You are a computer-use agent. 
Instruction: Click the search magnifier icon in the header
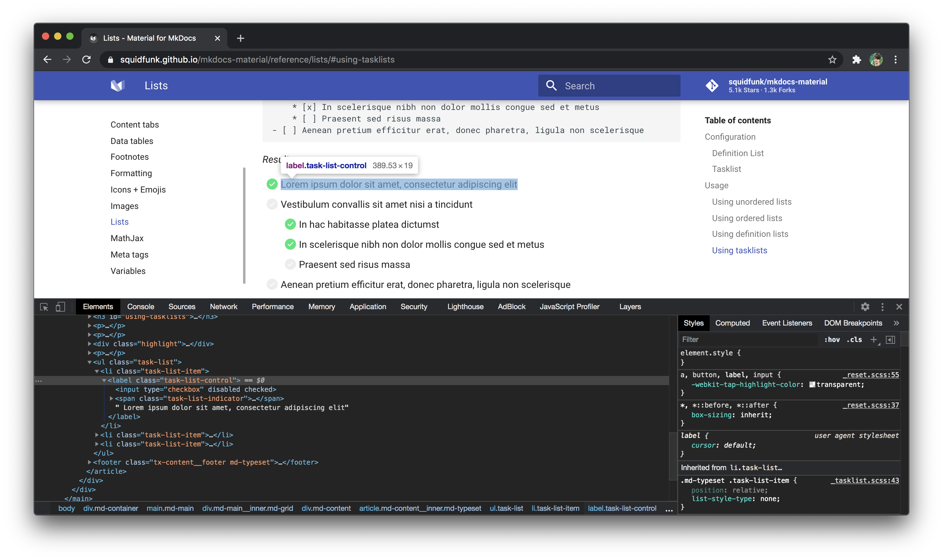click(x=551, y=86)
